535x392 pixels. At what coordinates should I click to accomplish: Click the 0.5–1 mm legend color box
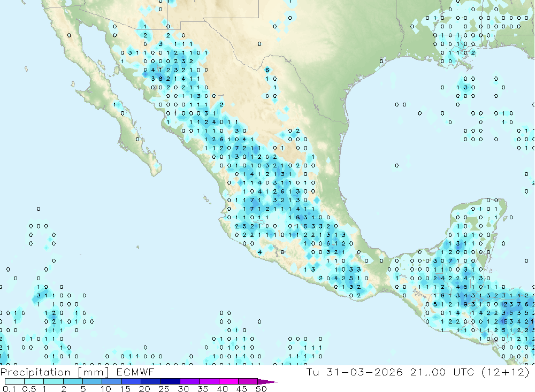pyautogui.click(x=34, y=381)
